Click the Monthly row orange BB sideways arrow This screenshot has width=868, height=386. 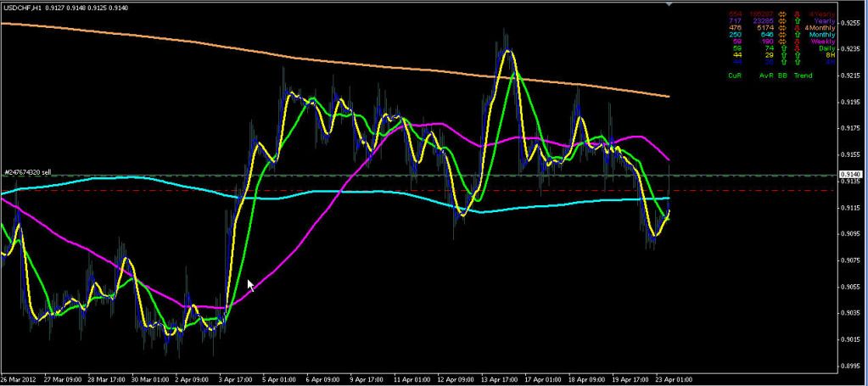point(782,35)
